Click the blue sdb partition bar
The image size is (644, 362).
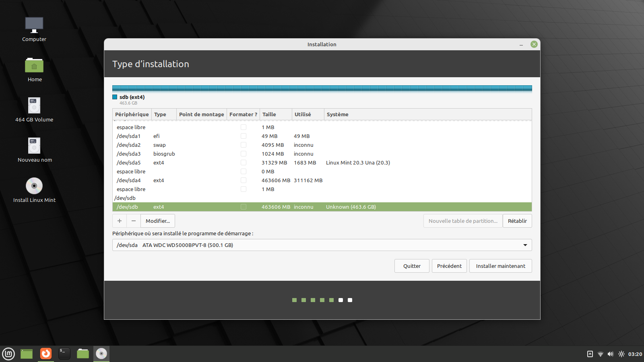pos(322,88)
